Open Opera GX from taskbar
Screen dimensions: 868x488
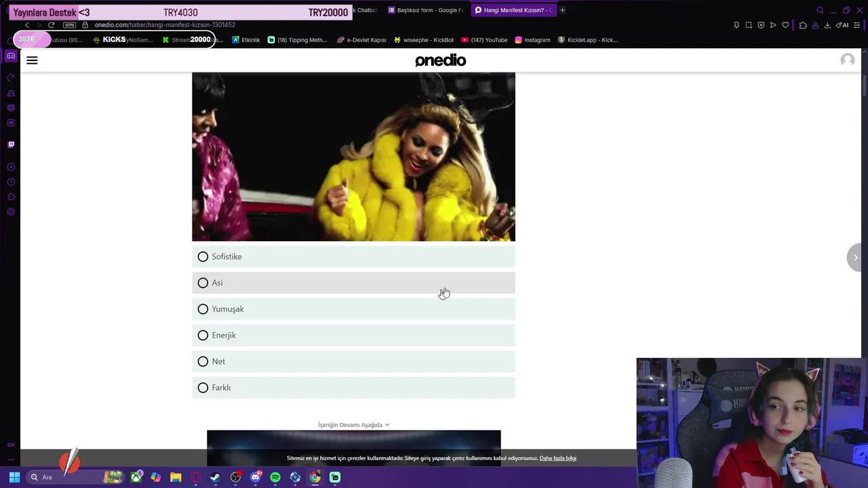coord(195,477)
